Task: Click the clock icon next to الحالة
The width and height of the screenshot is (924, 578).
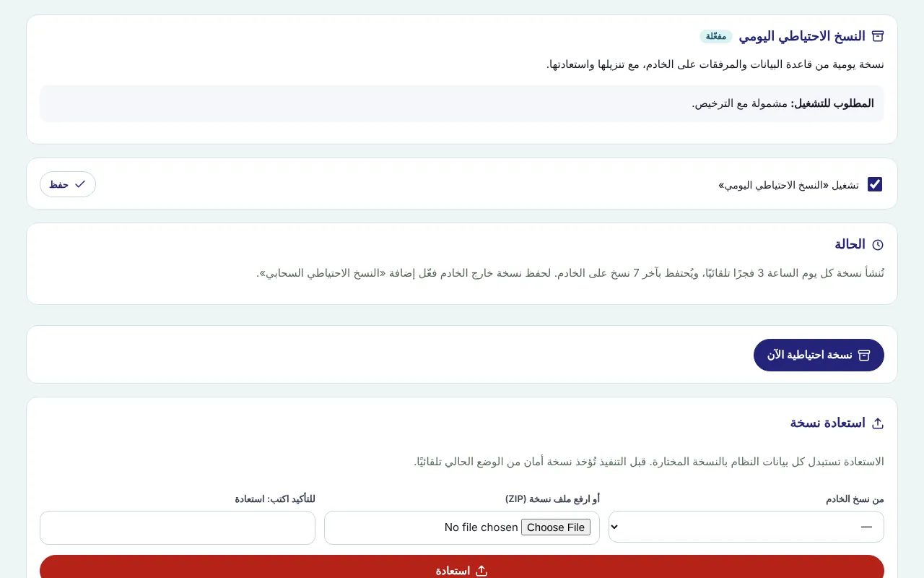Action: tap(878, 245)
